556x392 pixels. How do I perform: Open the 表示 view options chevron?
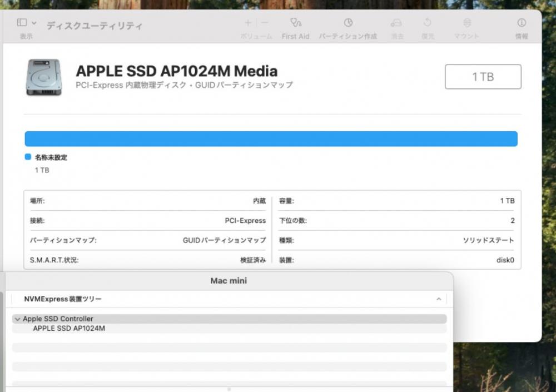tap(34, 23)
